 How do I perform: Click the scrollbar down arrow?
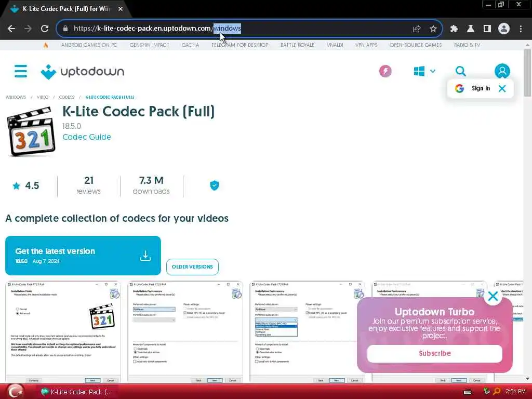click(527, 379)
